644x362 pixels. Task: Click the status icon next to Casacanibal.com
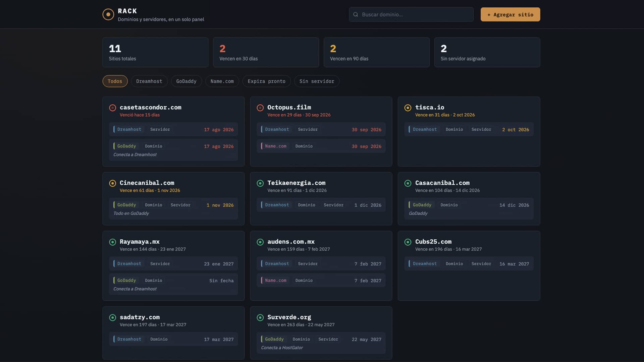408,183
